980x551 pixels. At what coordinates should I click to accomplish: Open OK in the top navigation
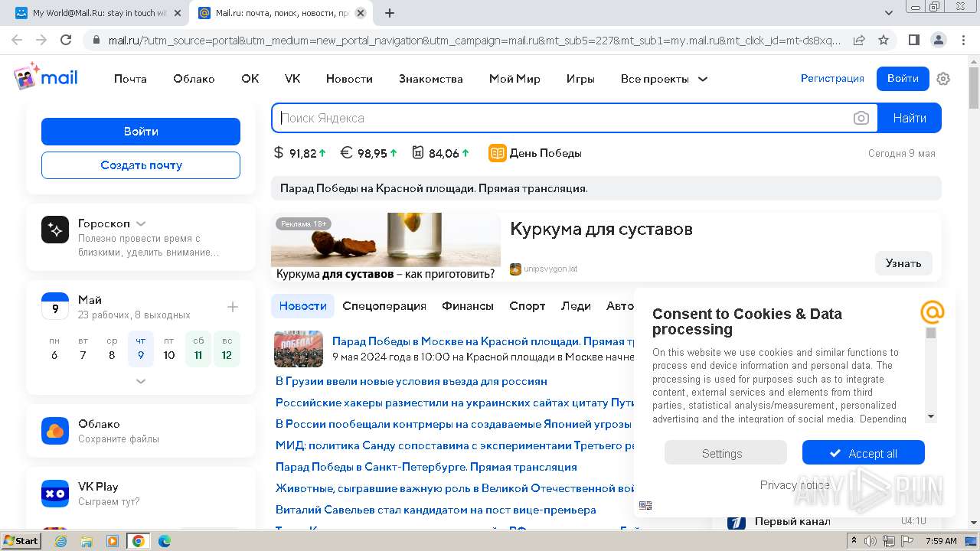(x=250, y=79)
